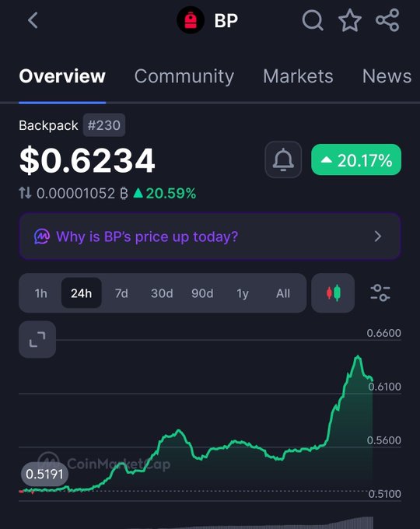Select the 7d chart range
Screen dimensions: 420x529
tap(121, 293)
